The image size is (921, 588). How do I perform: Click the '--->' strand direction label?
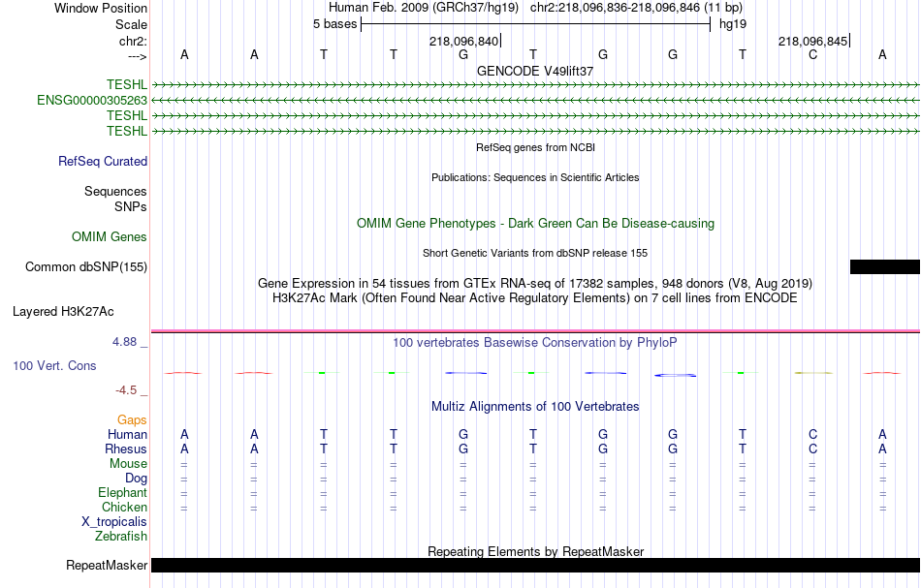(x=137, y=56)
